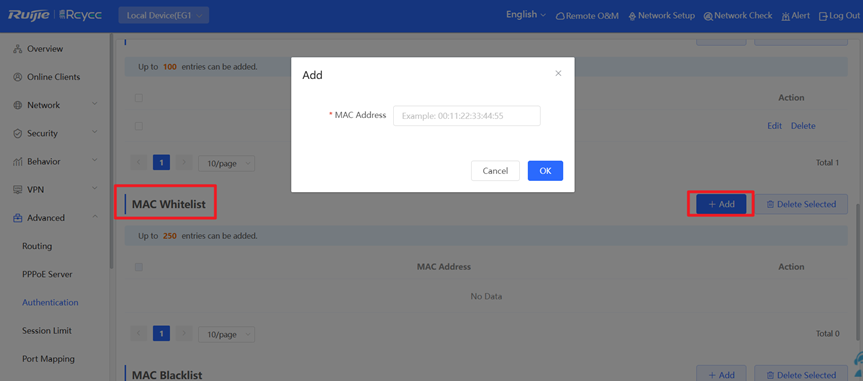Open the PPPoE Server submenu
The height and width of the screenshot is (381, 863).
point(47,274)
